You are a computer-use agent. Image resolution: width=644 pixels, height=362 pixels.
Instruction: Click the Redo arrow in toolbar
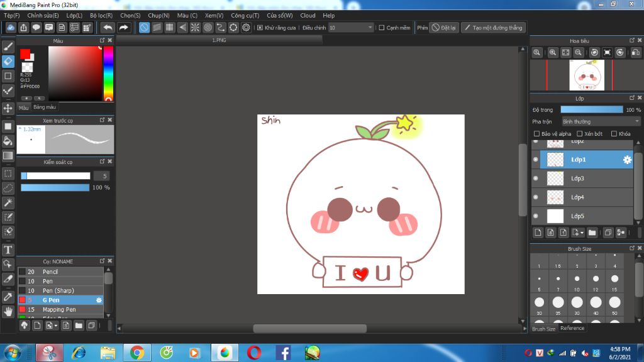tap(123, 28)
